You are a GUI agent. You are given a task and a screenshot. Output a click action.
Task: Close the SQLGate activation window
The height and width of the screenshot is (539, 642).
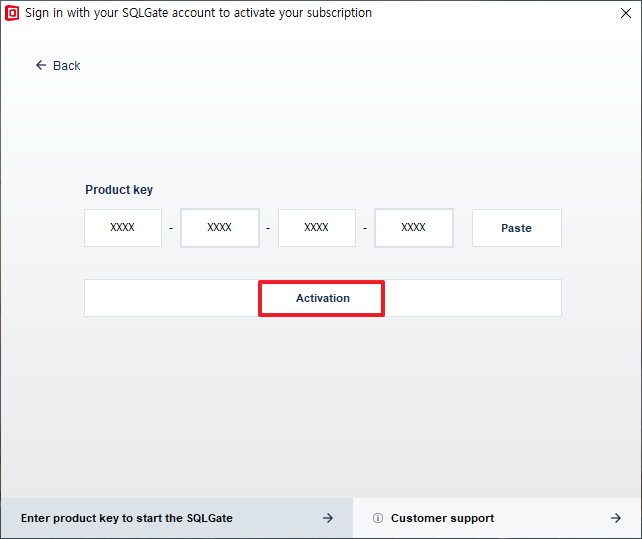(626, 13)
